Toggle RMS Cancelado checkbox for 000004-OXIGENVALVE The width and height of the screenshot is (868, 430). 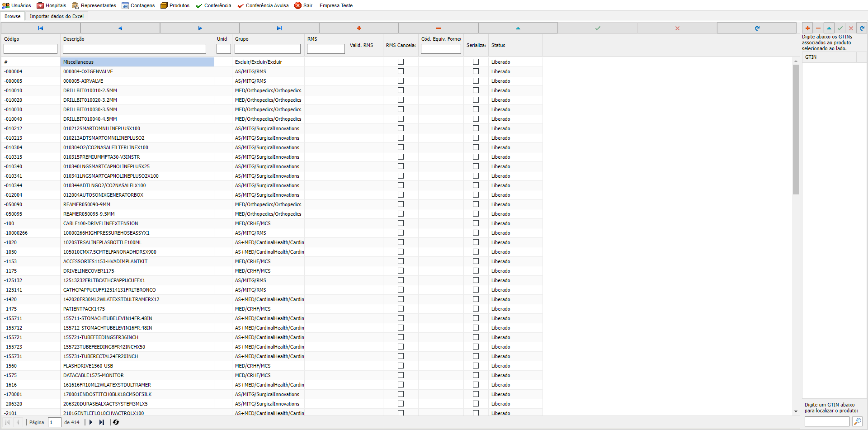coord(401,71)
